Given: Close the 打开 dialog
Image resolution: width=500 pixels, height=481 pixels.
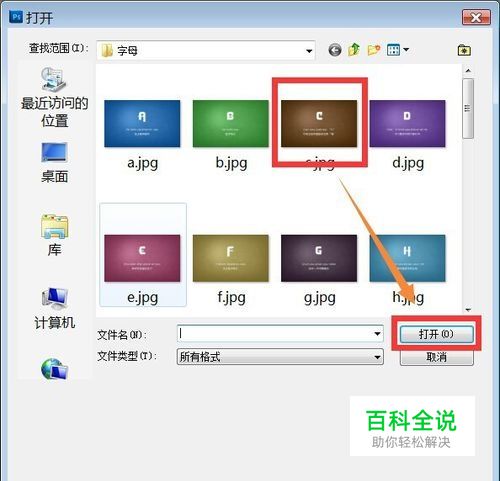Looking at the screenshot, I should pos(476,17).
